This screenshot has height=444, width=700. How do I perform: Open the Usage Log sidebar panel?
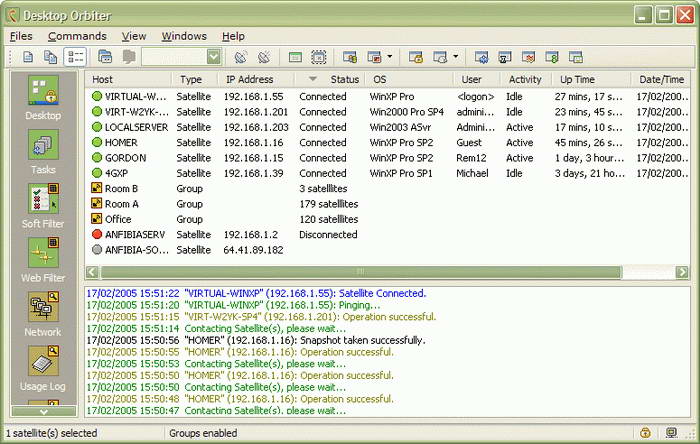click(x=43, y=368)
